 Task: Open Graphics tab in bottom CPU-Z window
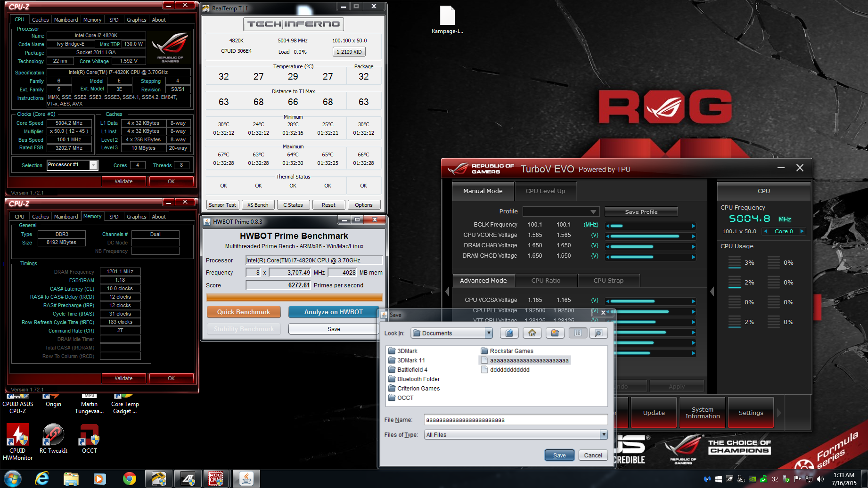(136, 217)
